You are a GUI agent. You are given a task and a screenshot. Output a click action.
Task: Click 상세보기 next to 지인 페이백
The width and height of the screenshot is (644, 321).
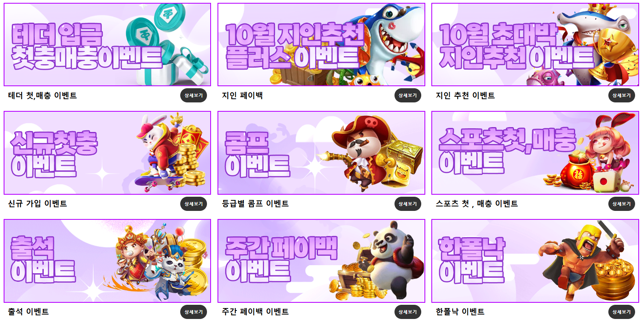407,96
